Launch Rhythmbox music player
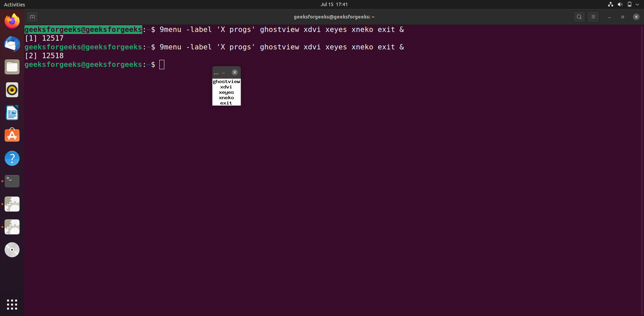The width and height of the screenshot is (644, 316). point(12,90)
